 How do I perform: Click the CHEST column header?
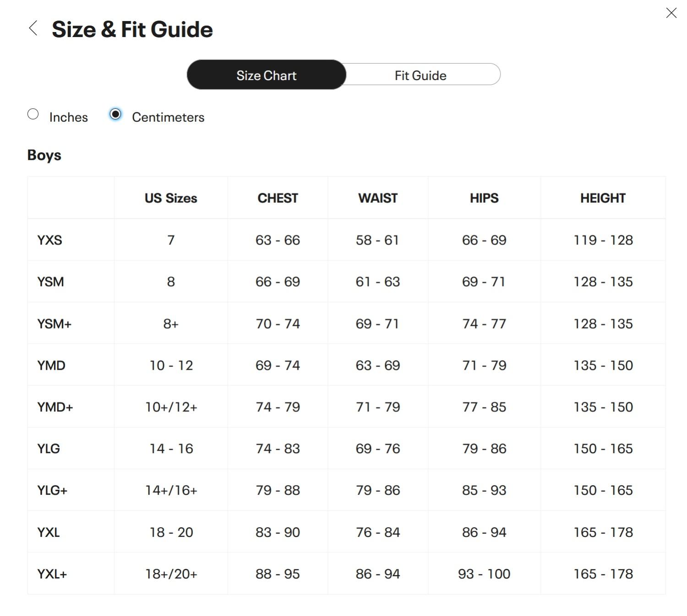coord(278,198)
